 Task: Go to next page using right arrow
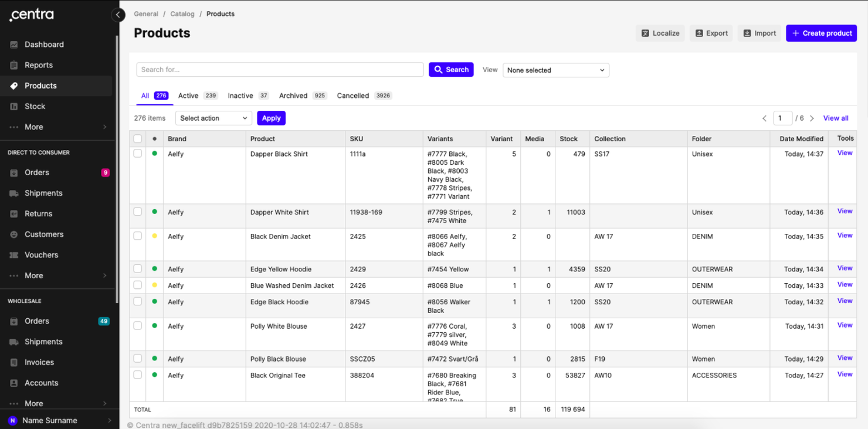click(812, 118)
